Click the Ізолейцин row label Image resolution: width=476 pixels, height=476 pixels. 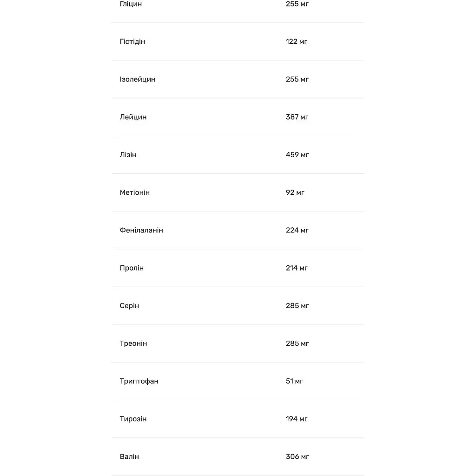138,79
